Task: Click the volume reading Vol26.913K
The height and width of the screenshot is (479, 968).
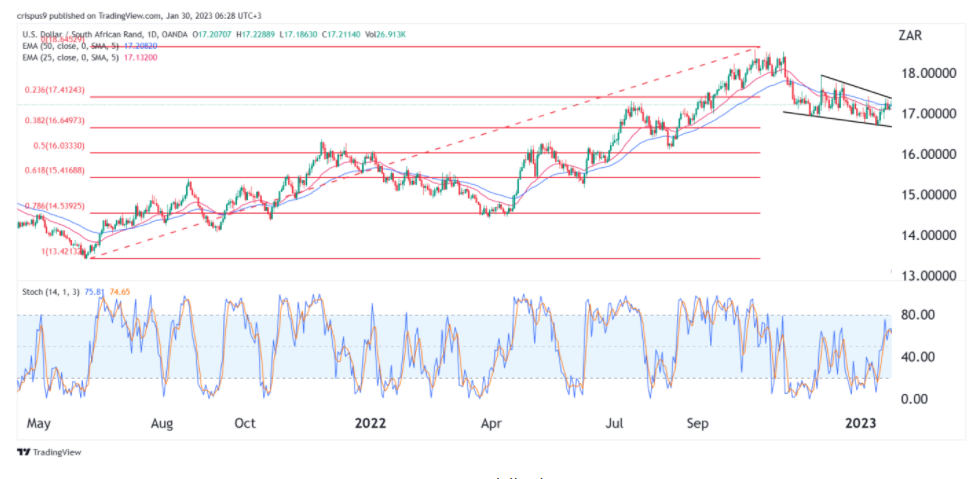Action: click(x=385, y=34)
